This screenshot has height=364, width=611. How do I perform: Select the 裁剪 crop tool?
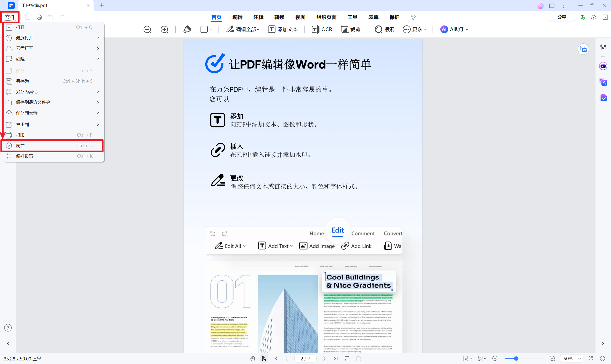[351, 29]
